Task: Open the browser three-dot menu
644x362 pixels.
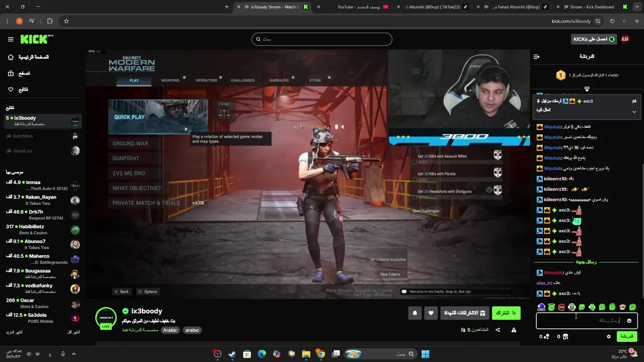Action: 7,21
